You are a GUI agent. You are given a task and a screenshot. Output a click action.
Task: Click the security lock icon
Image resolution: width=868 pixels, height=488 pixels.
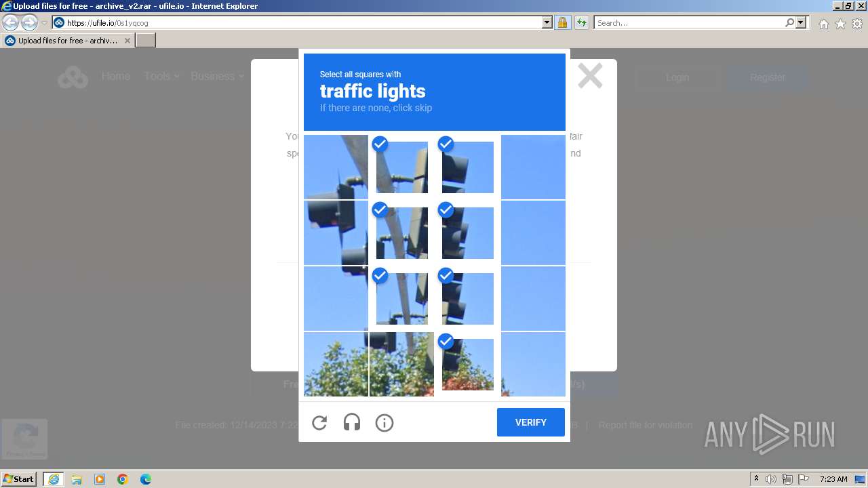click(562, 23)
